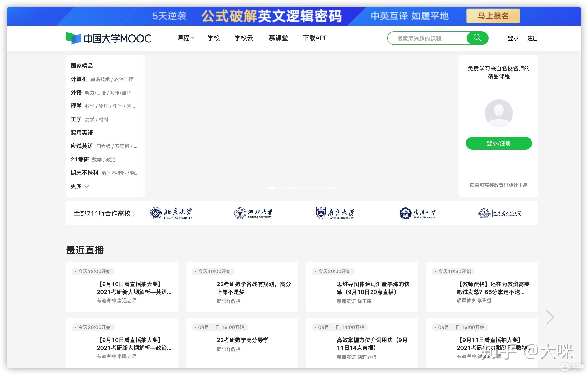
Task: Open the Harbin Institute of Technology logo
Action: click(500, 213)
